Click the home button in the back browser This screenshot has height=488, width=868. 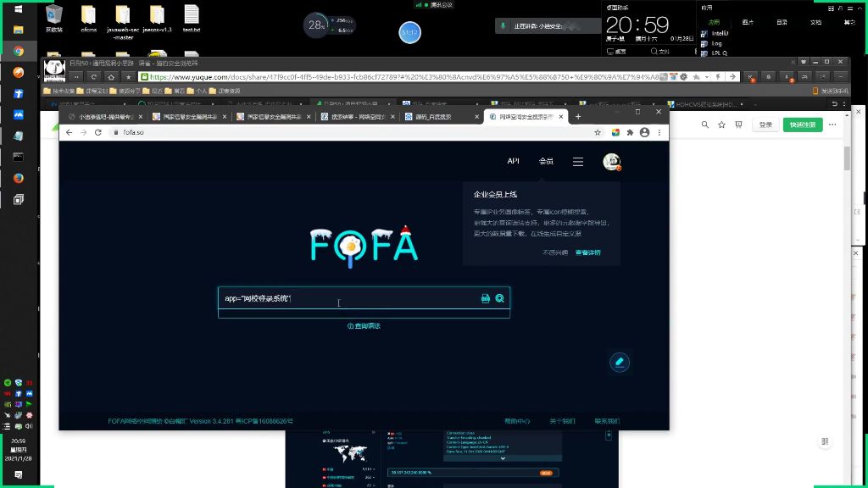tap(111, 77)
